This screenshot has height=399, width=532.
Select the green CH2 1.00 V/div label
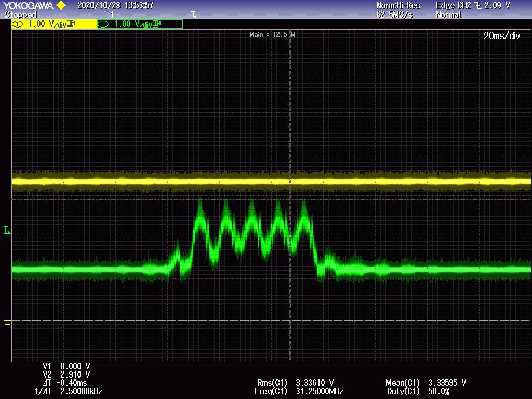(140, 24)
